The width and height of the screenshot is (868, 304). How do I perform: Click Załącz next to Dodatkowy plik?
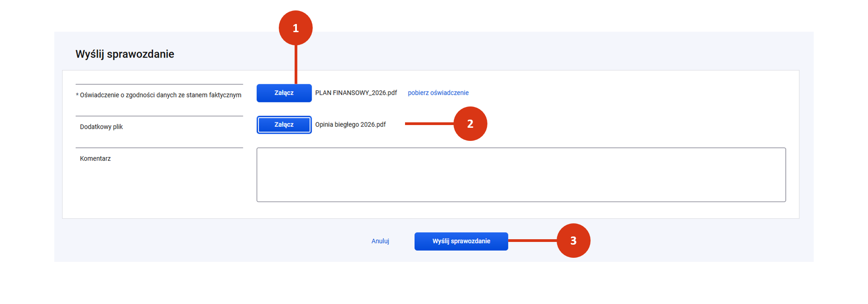tap(284, 125)
